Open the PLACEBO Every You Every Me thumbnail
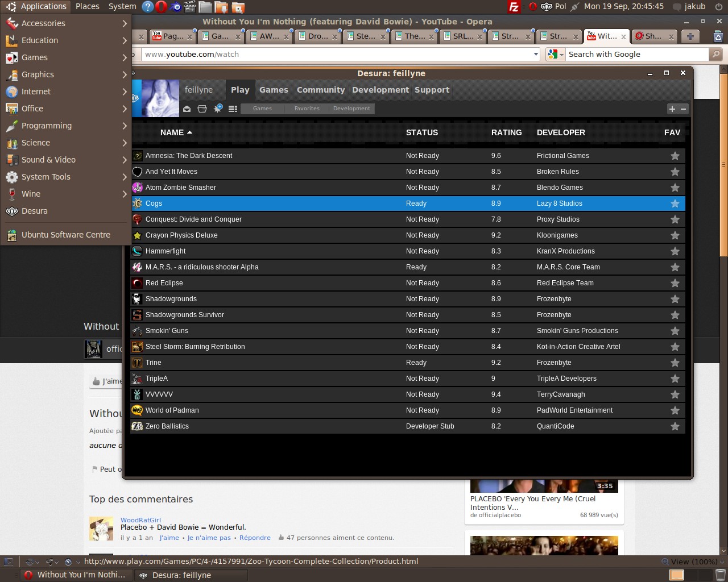 [544, 486]
